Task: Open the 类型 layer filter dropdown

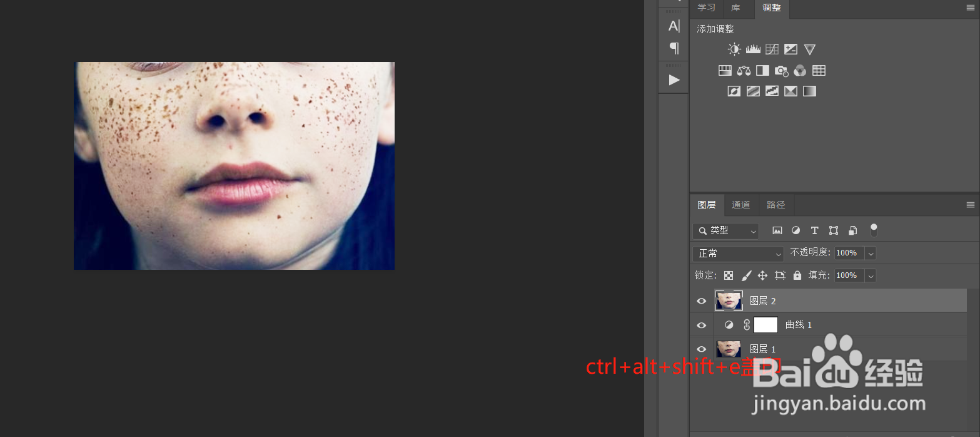Action: [x=725, y=230]
